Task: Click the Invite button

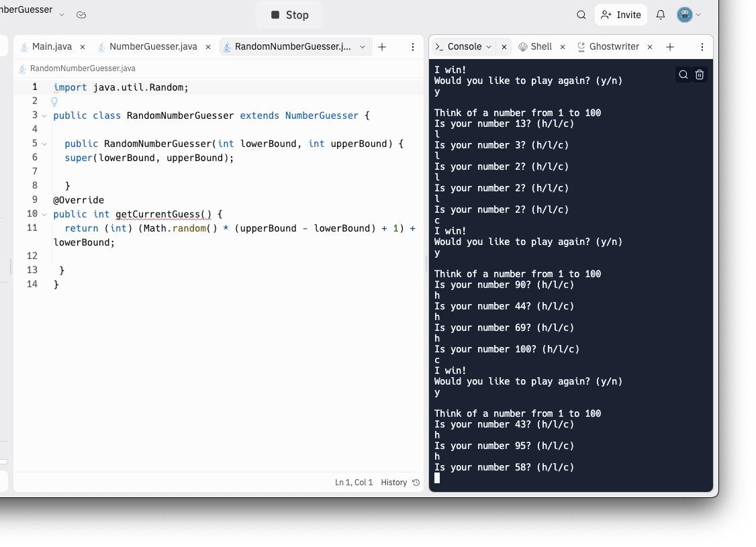Action: coord(620,14)
